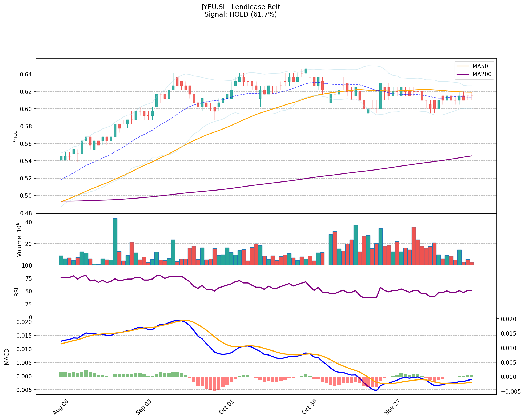Click the chart title JYEU.SI - Lendlease Reit
The height and width of the screenshot is (420, 525).
coord(241,7)
